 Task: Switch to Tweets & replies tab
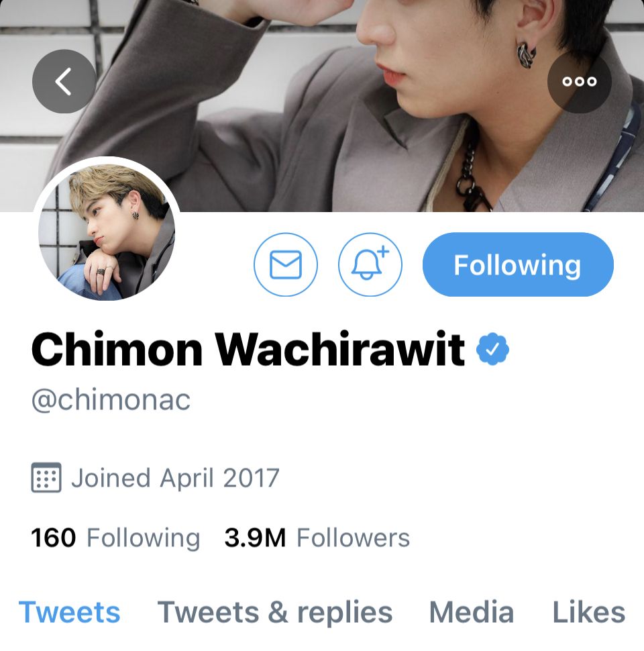(x=274, y=613)
